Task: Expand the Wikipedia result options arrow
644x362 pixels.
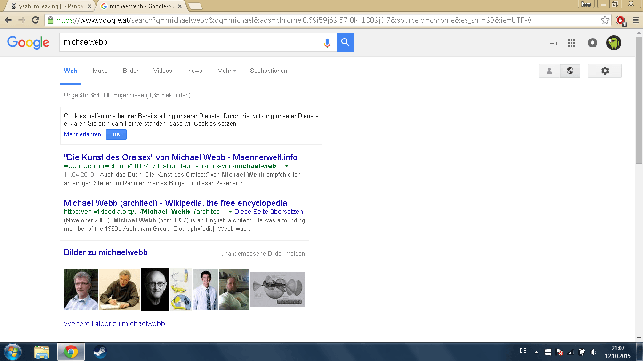Action: [x=230, y=212]
